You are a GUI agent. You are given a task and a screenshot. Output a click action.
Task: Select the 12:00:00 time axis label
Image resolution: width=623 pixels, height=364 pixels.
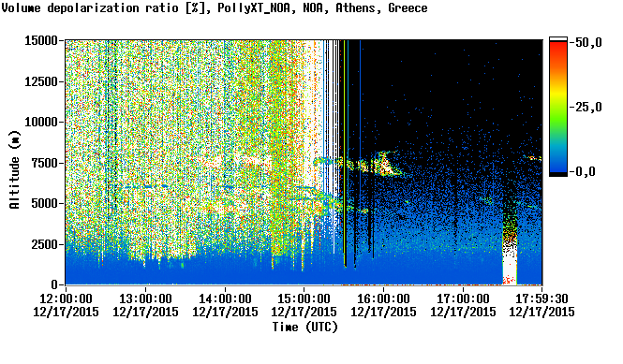pos(66,298)
